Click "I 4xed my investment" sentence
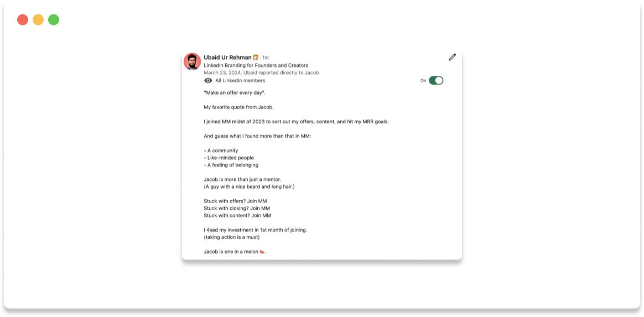 click(255, 230)
